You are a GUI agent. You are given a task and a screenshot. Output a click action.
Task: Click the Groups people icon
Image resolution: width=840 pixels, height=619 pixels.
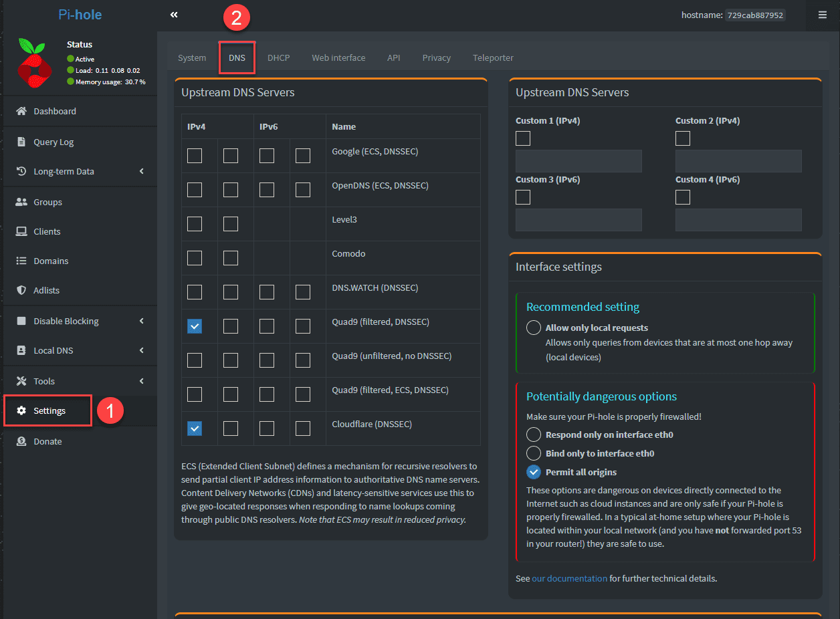click(21, 202)
